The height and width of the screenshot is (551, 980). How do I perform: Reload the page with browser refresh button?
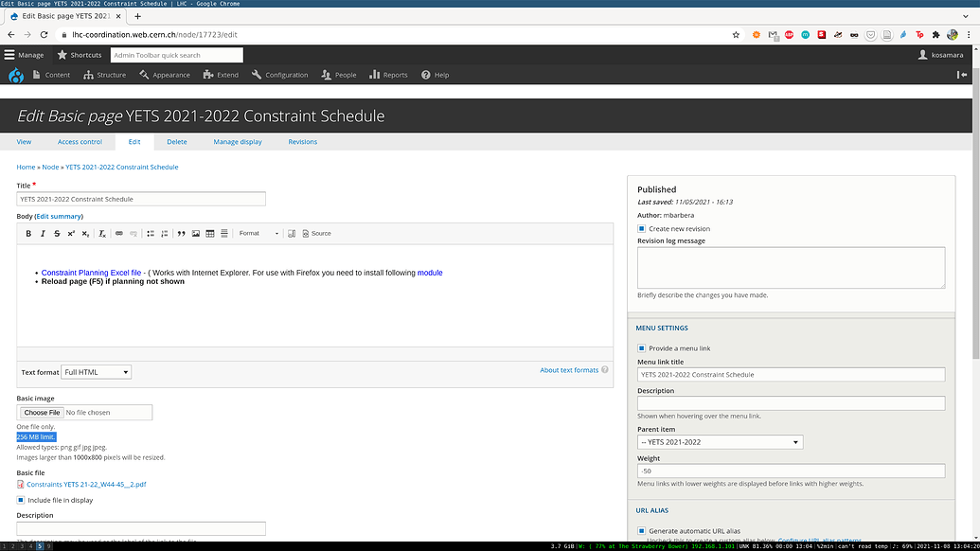click(x=44, y=35)
